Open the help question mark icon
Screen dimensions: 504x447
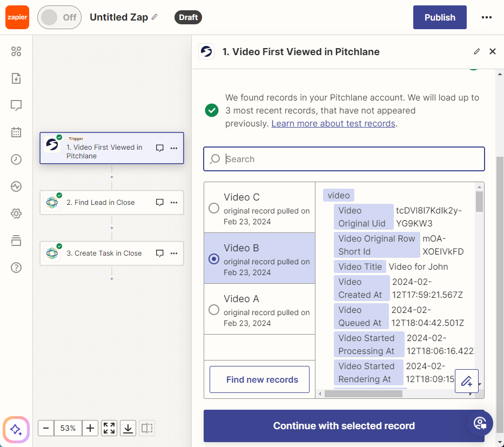coord(16,267)
